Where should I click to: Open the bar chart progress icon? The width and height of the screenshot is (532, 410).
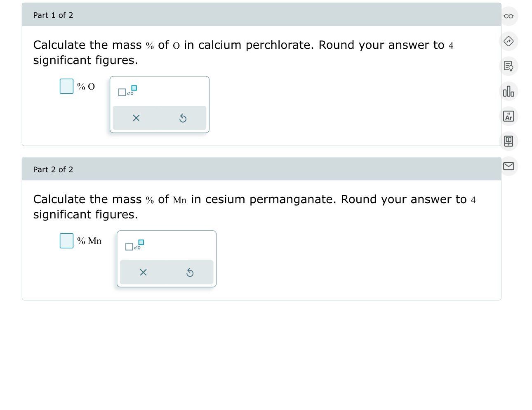508,91
